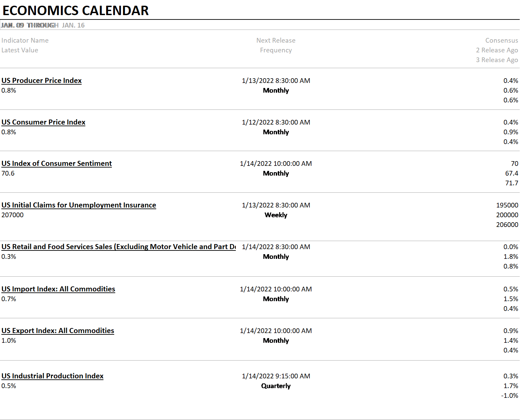Click the Consensus column header
520x420 pixels.
pos(502,40)
